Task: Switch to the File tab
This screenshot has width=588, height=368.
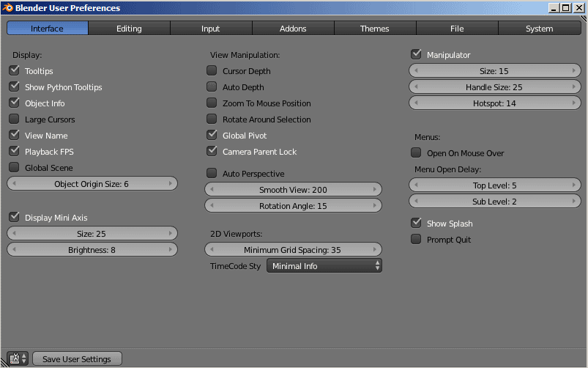Action: tap(457, 29)
